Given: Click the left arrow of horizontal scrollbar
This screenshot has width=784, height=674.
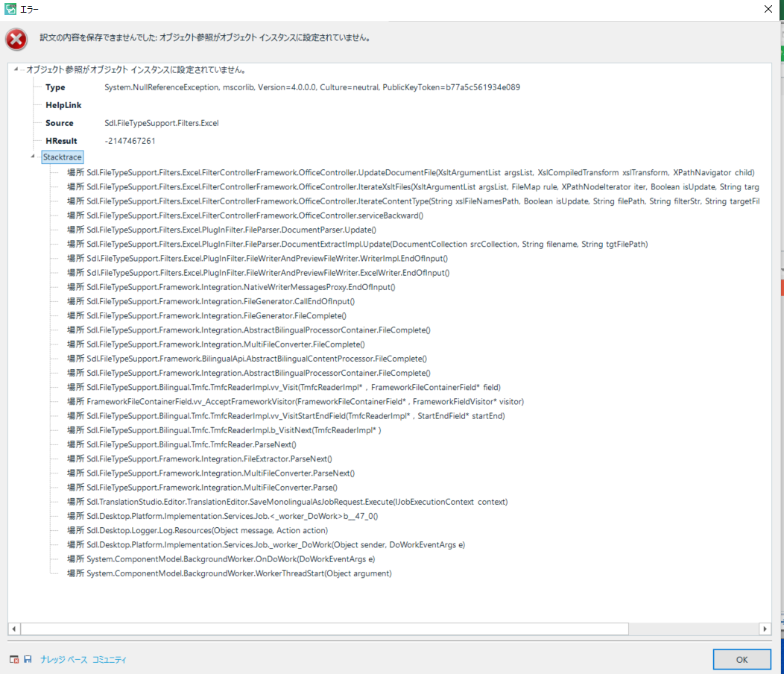Looking at the screenshot, I should (x=14, y=629).
